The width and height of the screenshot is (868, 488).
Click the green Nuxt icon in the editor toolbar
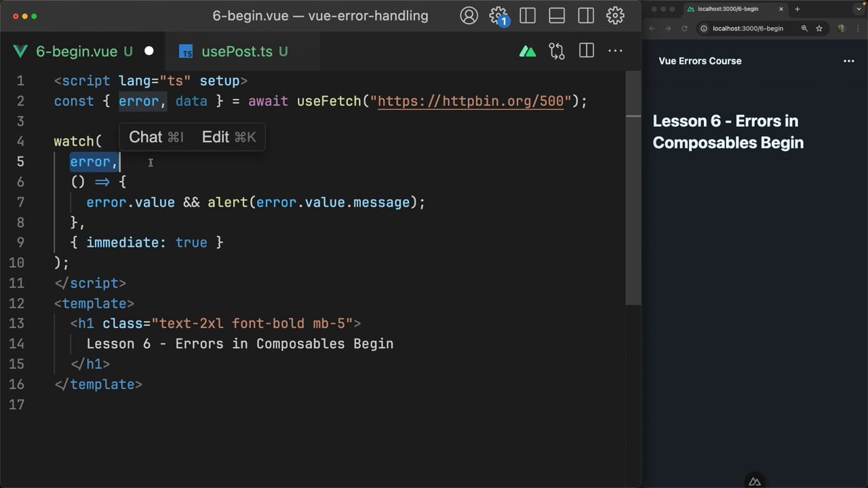point(528,52)
